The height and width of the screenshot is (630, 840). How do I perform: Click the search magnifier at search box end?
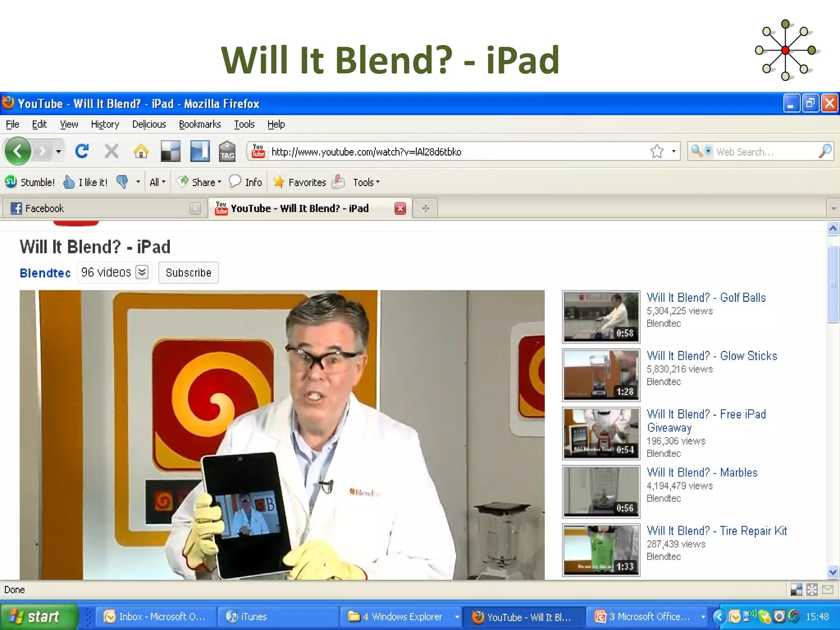(825, 151)
